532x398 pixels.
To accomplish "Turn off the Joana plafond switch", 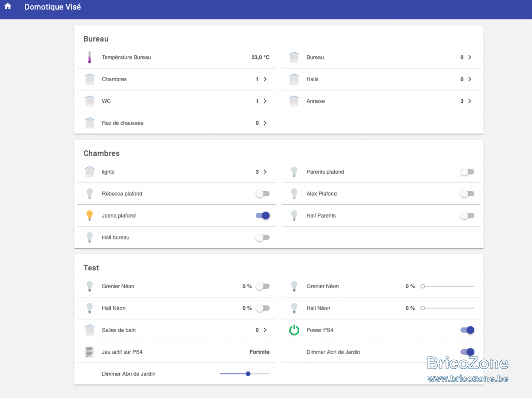I will (262, 215).
